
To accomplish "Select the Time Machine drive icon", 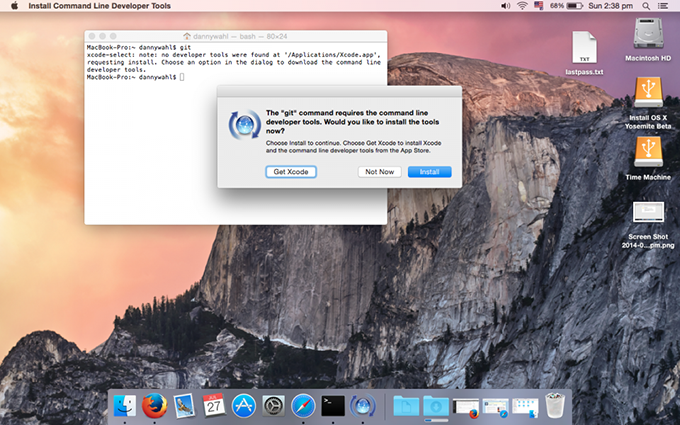I will (x=648, y=158).
